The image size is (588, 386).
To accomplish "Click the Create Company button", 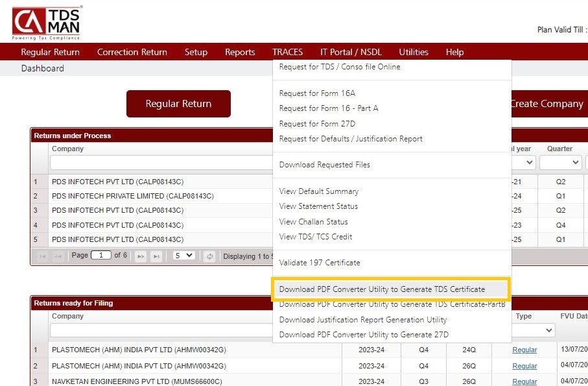I will click(547, 103).
